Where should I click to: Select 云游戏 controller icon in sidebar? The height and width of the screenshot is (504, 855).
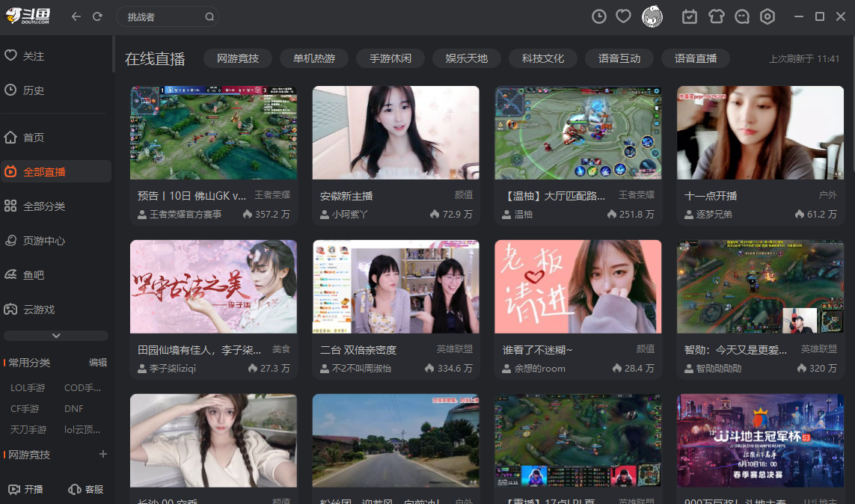[x=33, y=308]
